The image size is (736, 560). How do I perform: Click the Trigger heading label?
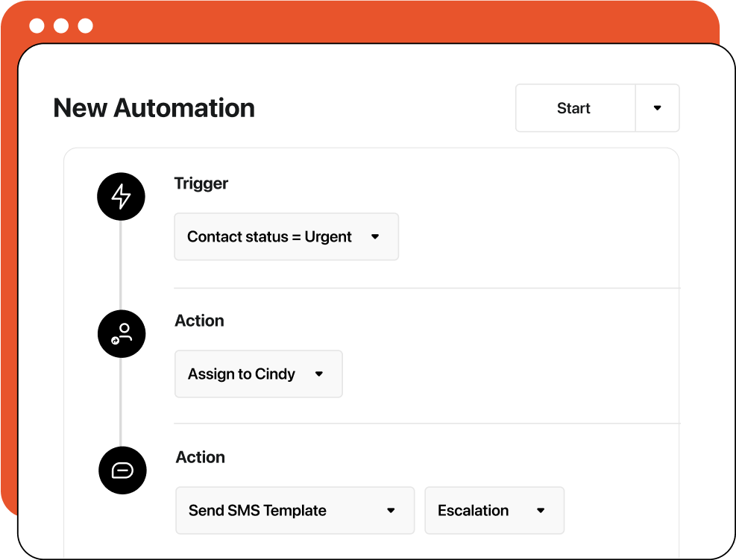(201, 183)
